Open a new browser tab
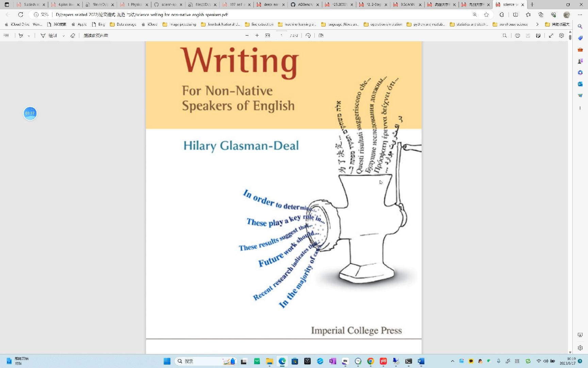This screenshot has width=588, height=368. click(x=532, y=4)
